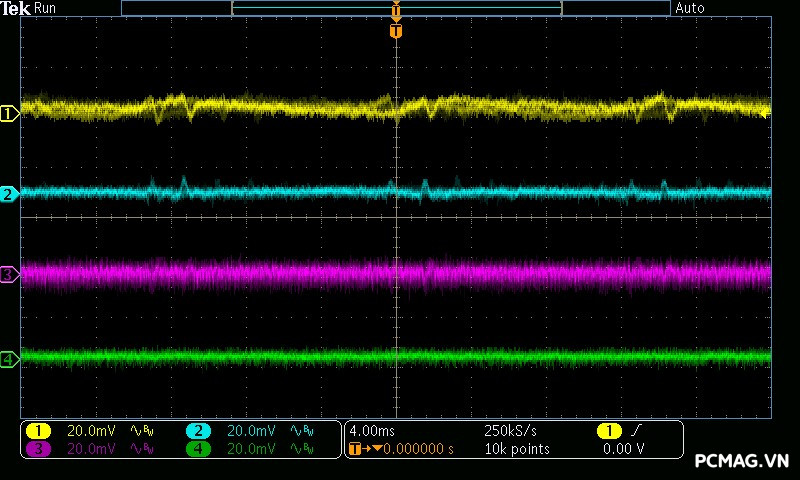Click the channel 2 cyan ground marker
The width and height of the screenshot is (800, 480).
point(10,194)
